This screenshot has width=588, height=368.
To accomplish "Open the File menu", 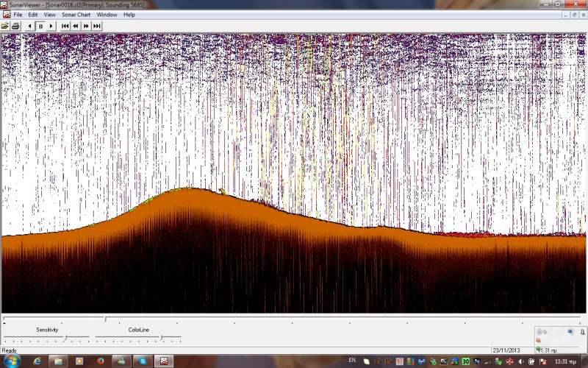I will [x=18, y=15].
